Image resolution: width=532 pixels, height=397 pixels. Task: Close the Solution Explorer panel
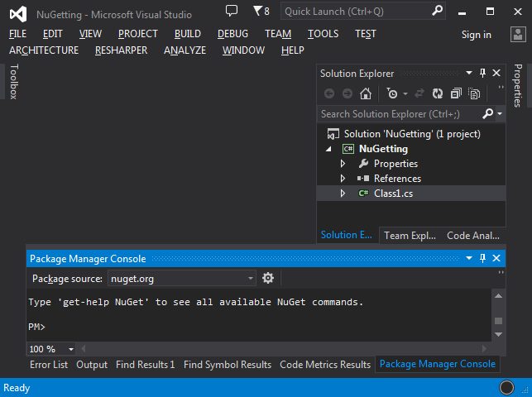coord(496,73)
